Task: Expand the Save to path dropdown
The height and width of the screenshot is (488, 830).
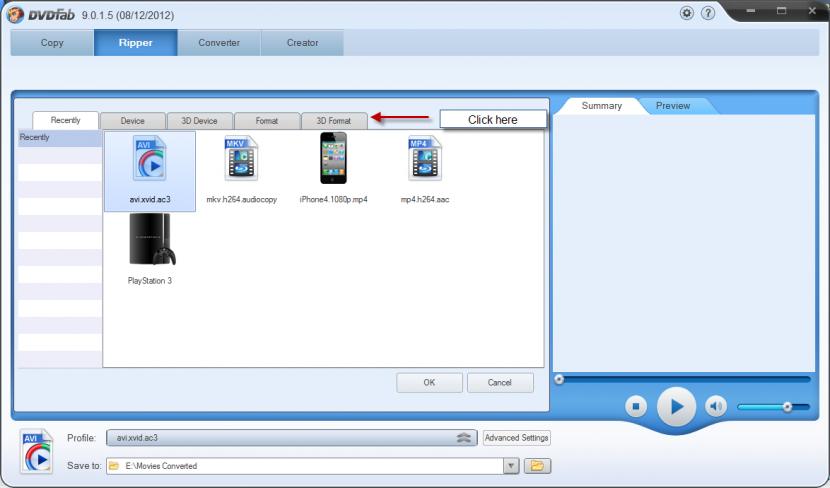Action: click(511, 466)
